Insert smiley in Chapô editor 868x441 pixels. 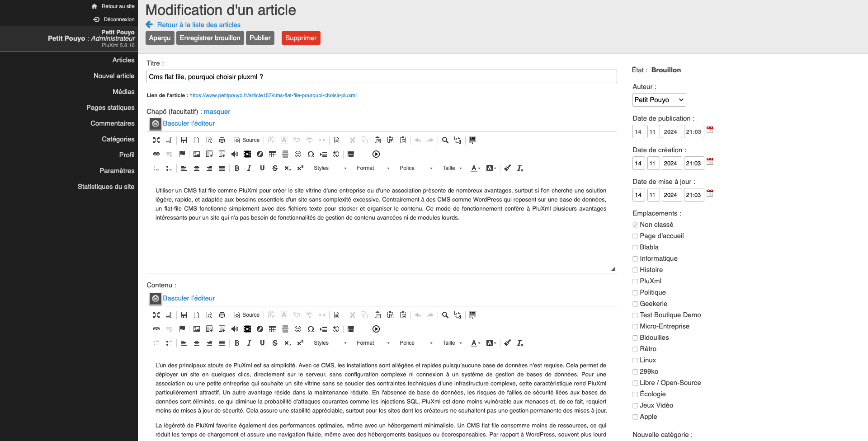298,154
